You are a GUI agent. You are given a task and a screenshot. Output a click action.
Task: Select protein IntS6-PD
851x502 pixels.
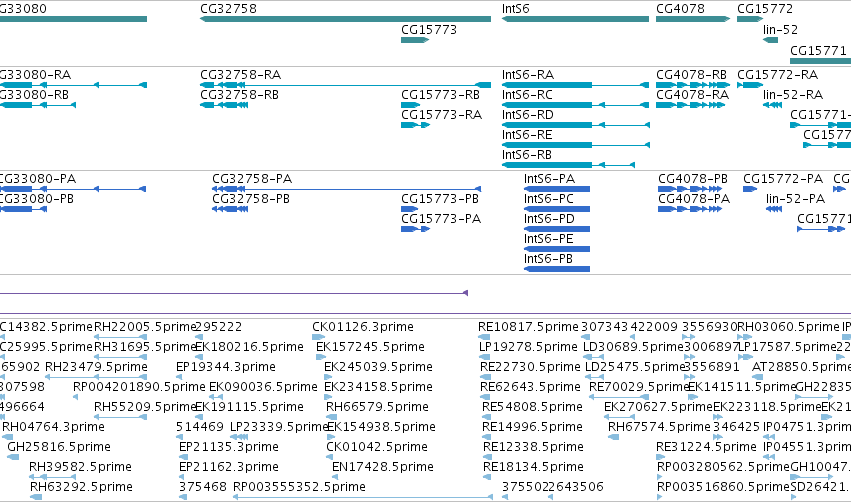(557, 229)
